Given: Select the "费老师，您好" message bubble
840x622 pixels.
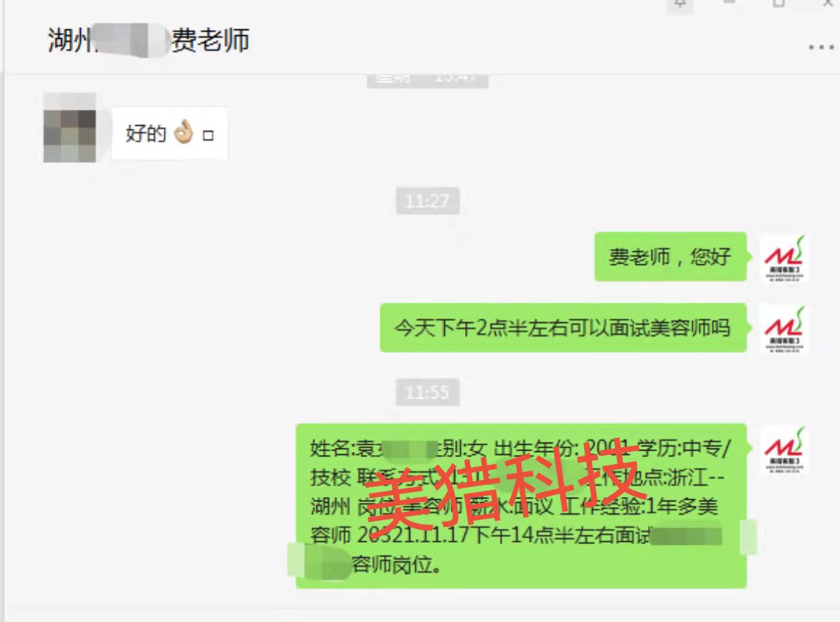Looking at the screenshot, I should [670, 256].
